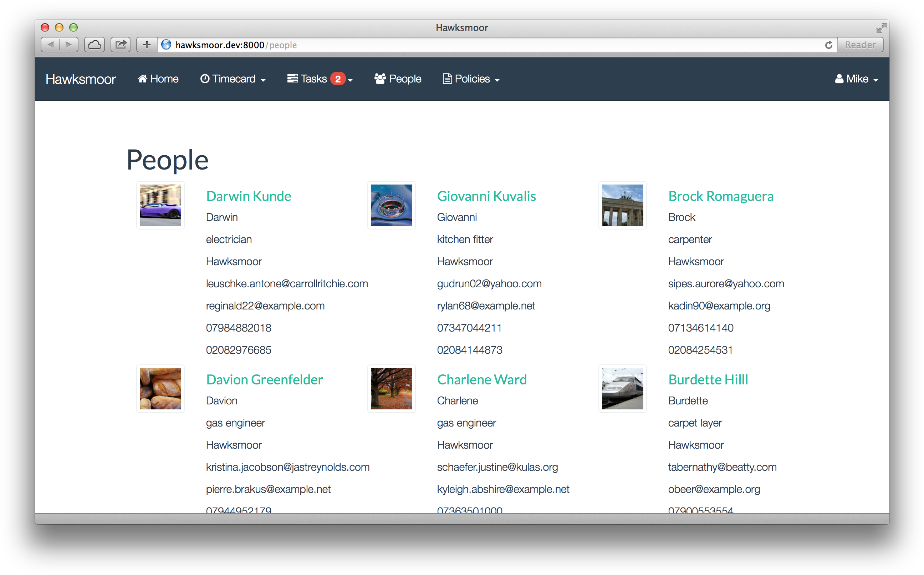Click phone number 02082976685

pyautogui.click(x=239, y=350)
